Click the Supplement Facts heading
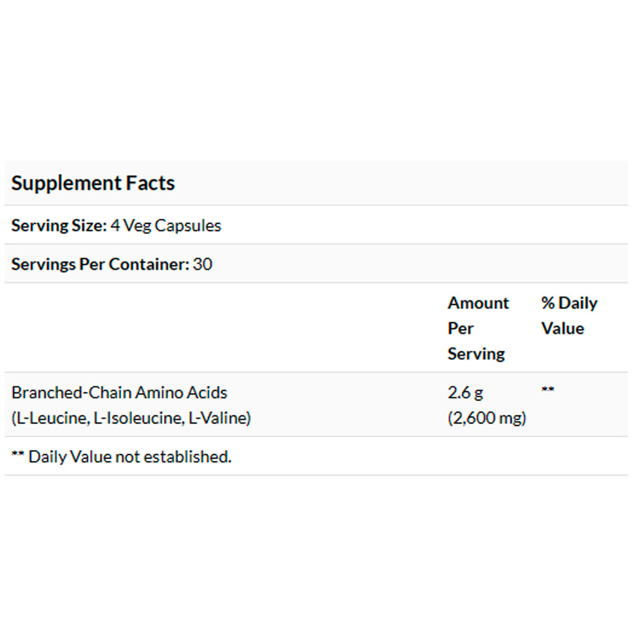Screen dimensions: 644x644 pos(93,183)
